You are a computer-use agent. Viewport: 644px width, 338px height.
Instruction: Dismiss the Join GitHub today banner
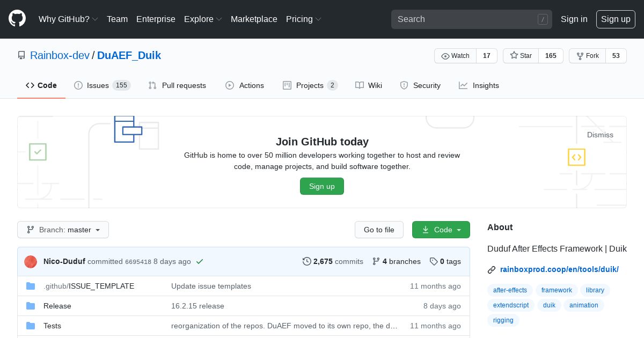[600, 135]
